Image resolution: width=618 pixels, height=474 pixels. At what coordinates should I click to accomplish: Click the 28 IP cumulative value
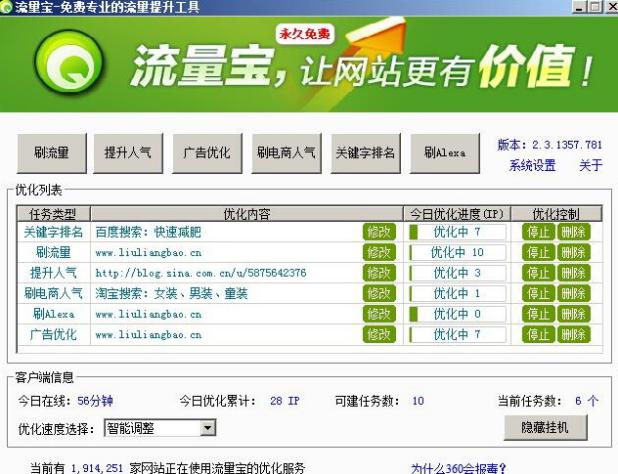[x=285, y=401]
